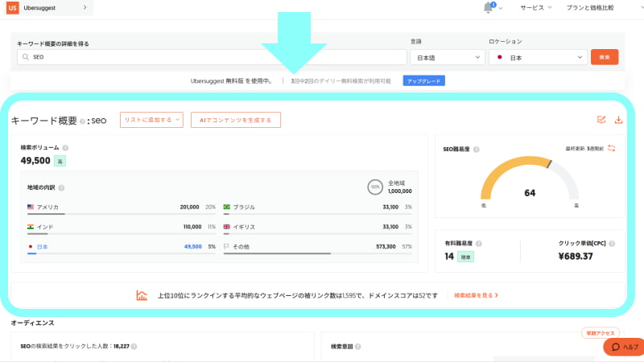Open the サービス menu
The height and width of the screenshot is (362, 644).
click(536, 7)
